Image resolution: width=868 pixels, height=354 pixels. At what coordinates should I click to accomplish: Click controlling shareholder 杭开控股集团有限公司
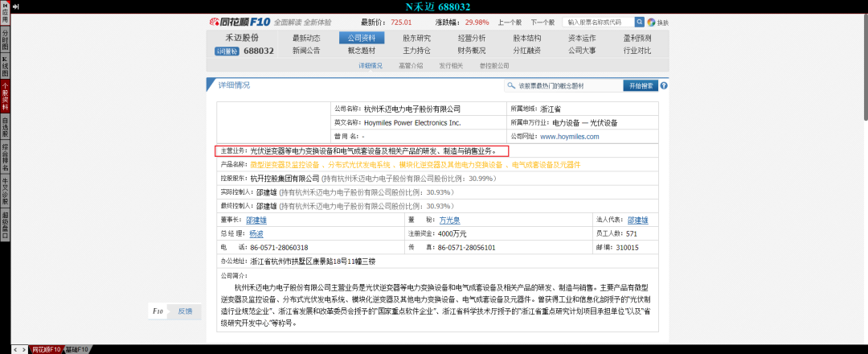285,179
